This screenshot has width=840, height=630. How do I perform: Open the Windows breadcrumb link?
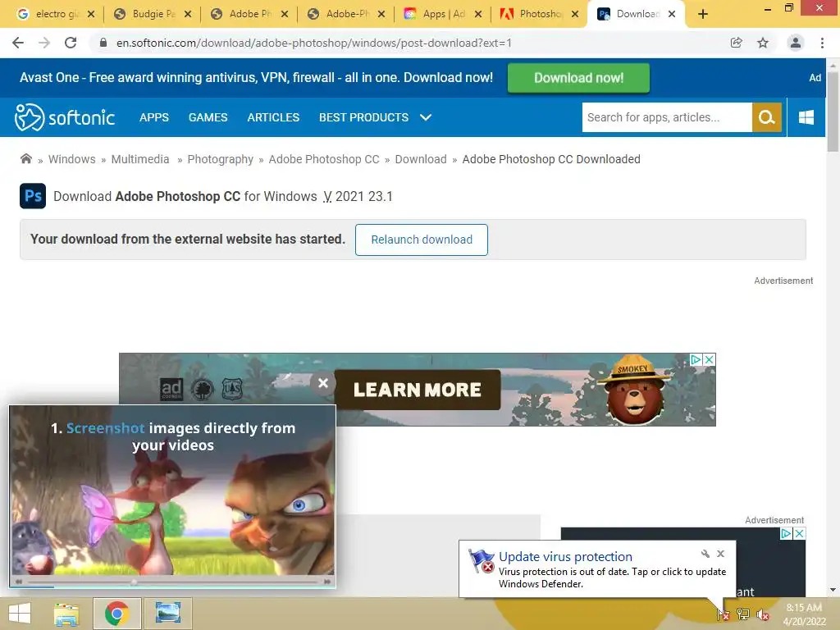[72, 159]
